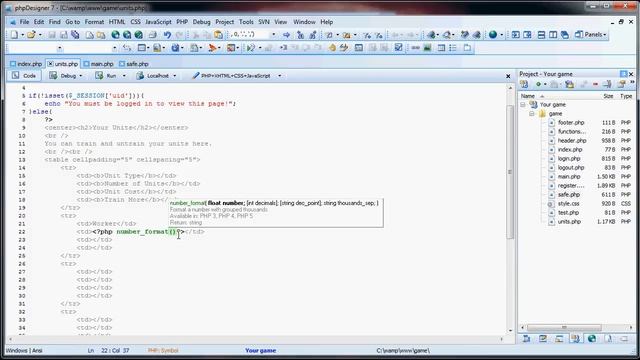
Task: Click the red remove icon in the Project panel
Action: tap(596, 84)
